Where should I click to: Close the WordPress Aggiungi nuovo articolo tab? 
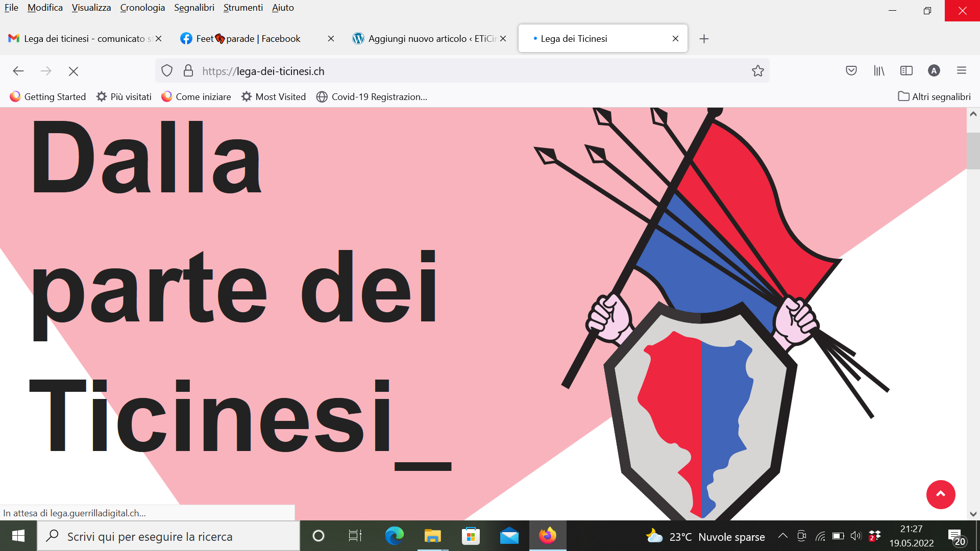click(x=503, y=39)
